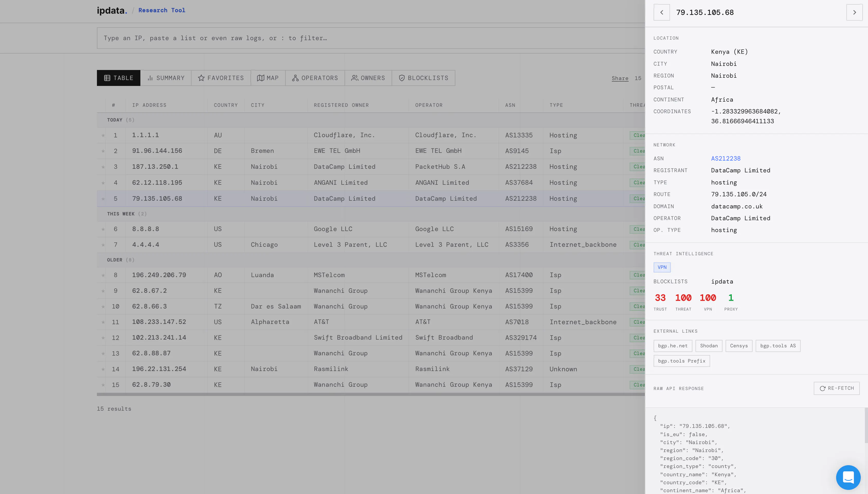
Task: Star the 62.12.118.195 row
Action: point(103,183)
